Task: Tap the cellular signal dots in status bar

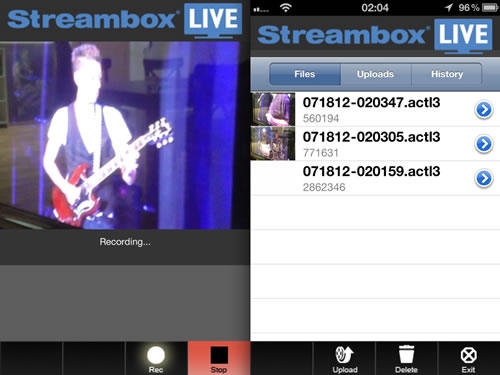Action: coord(261,10)
